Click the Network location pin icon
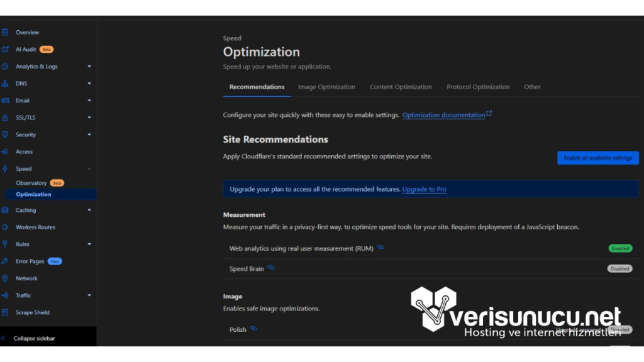Screen dimensions: 644x362 5,278
